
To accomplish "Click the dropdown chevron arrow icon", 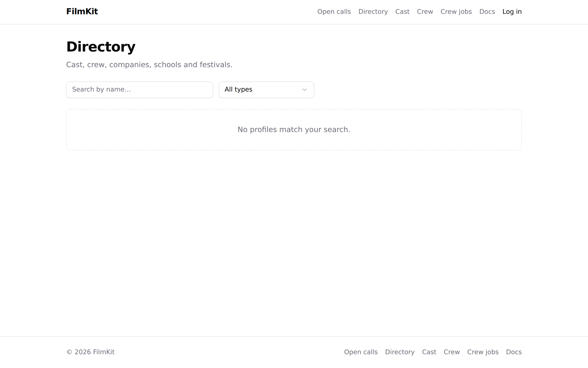I will tap(304, 90).
